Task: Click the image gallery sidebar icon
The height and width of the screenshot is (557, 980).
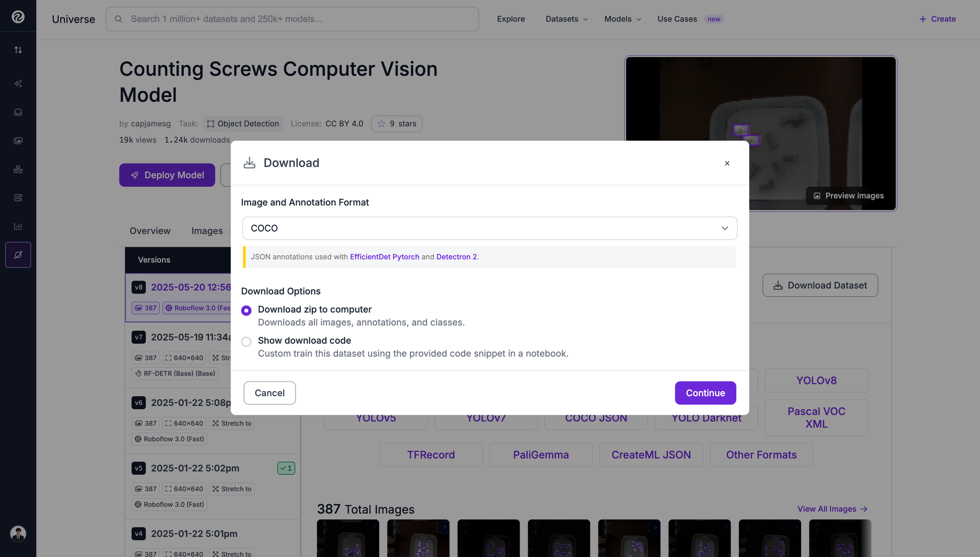Action: [x=18, y=141]
